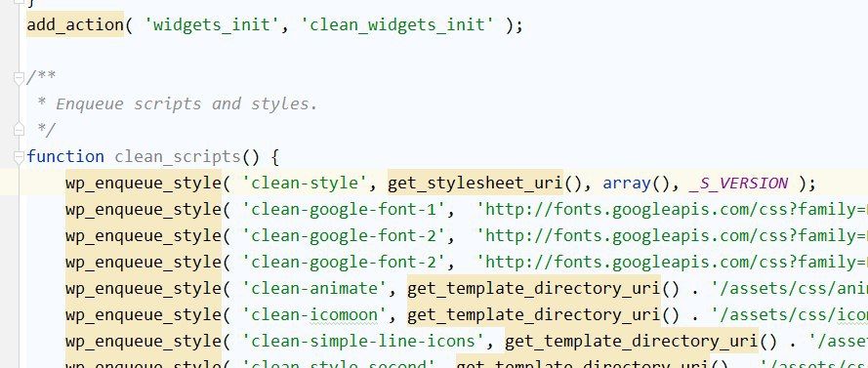This screenshot has height=368, width=868.
Task: Click the googleapis URL on clean-google-font-1 line
Action: [672, 209]
